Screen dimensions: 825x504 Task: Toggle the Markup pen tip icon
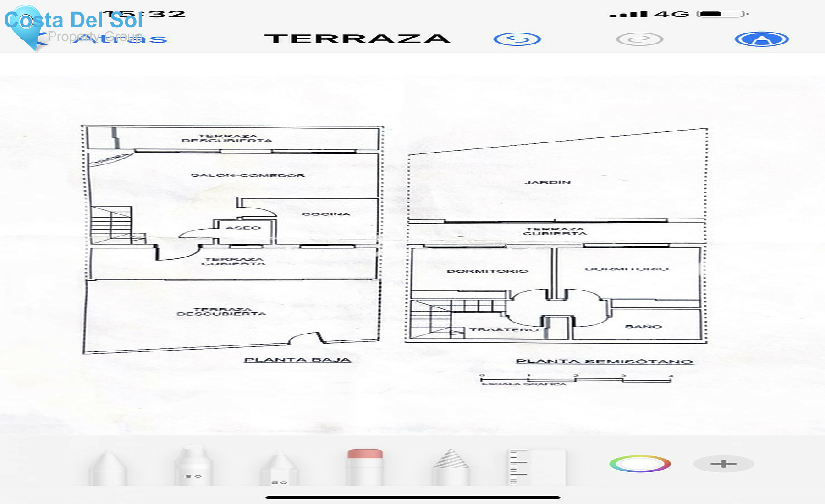[x=761, y=39]
